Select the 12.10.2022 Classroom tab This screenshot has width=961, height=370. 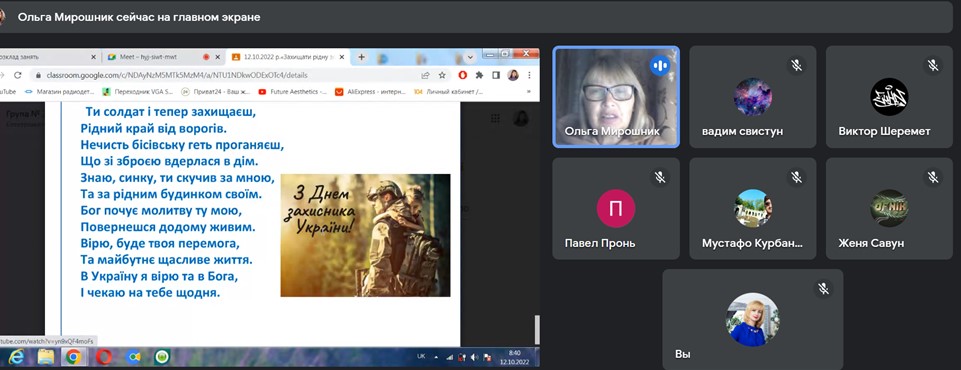289,57
